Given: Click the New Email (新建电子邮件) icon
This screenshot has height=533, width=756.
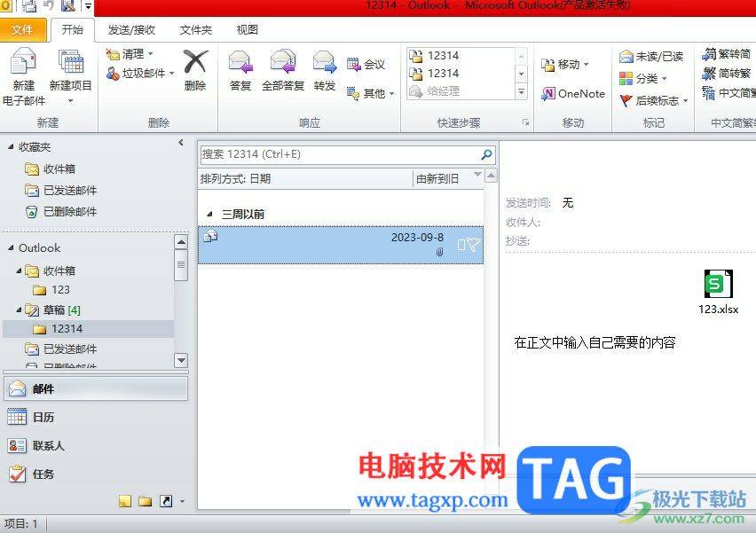Looking at the screenshot, I should click(x=23, y=62).
